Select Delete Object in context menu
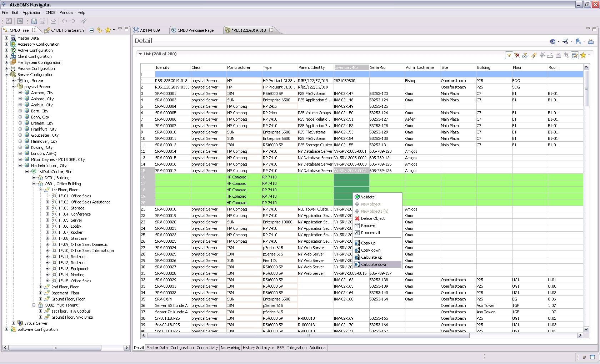600x364 pixels. click(x=372, y=218)
